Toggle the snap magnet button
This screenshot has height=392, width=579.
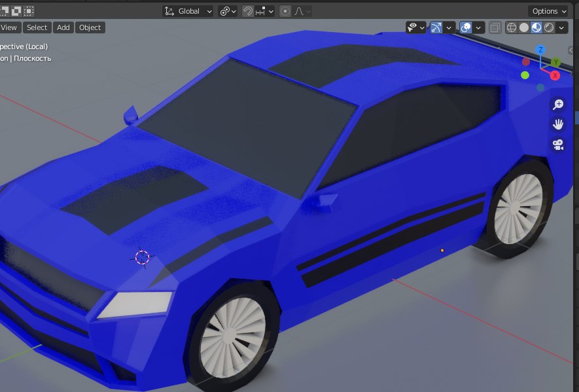[247, 12]
